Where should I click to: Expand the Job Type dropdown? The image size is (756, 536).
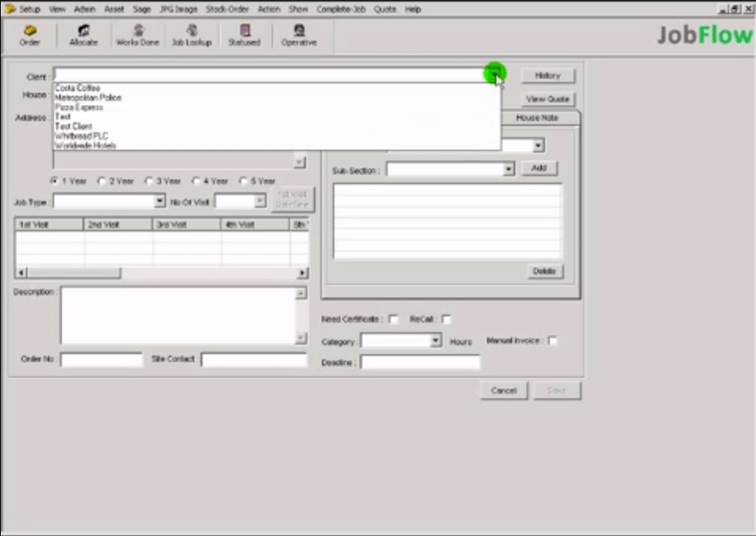[159, 201]
